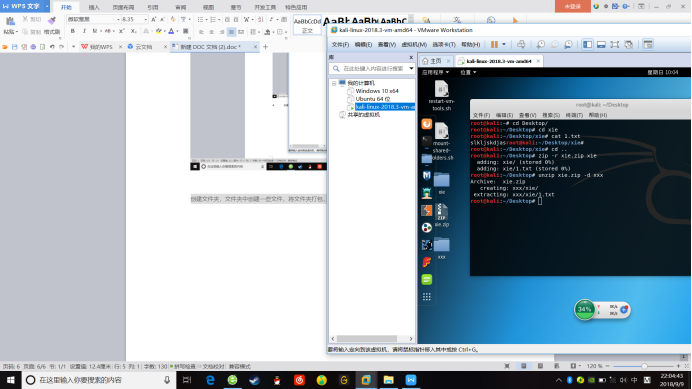
Task: Click the manage snapshots icon in VMware
Action: click(x=568, y=44)
